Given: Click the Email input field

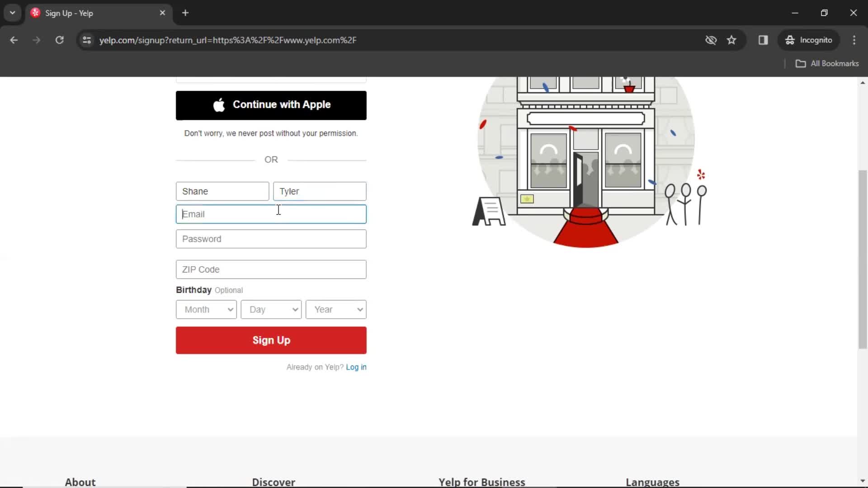Looking at the screenshot, I should click(272, 214).
